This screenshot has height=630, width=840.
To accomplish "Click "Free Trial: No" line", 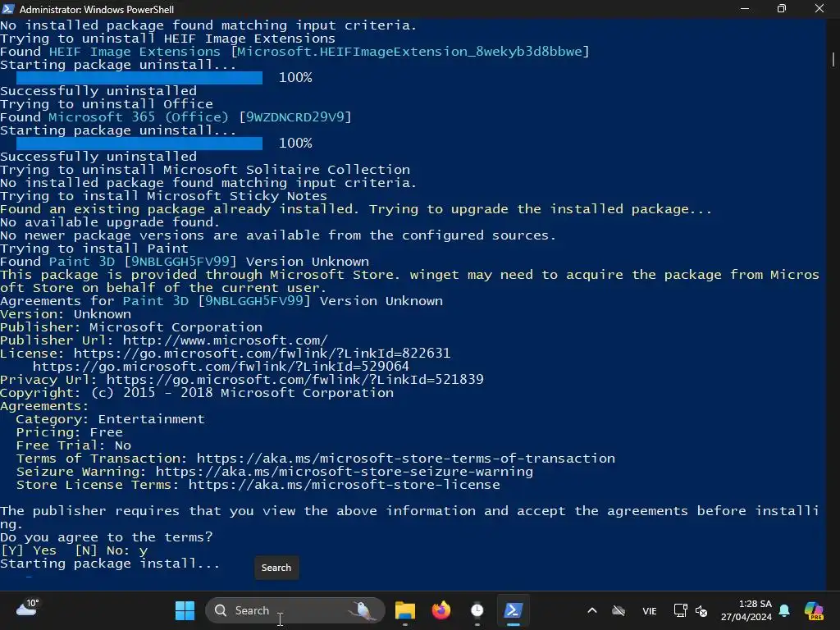I will point(73,445).
